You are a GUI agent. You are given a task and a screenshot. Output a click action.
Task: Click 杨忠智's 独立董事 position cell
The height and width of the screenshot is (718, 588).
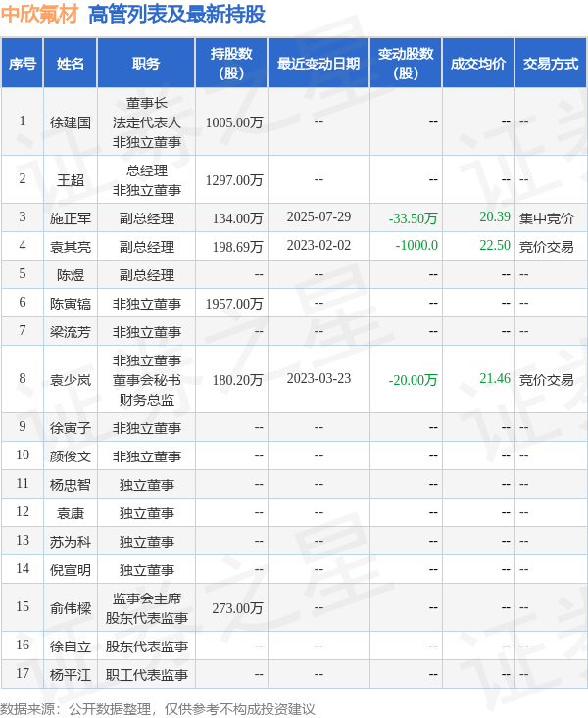point(147,485)
